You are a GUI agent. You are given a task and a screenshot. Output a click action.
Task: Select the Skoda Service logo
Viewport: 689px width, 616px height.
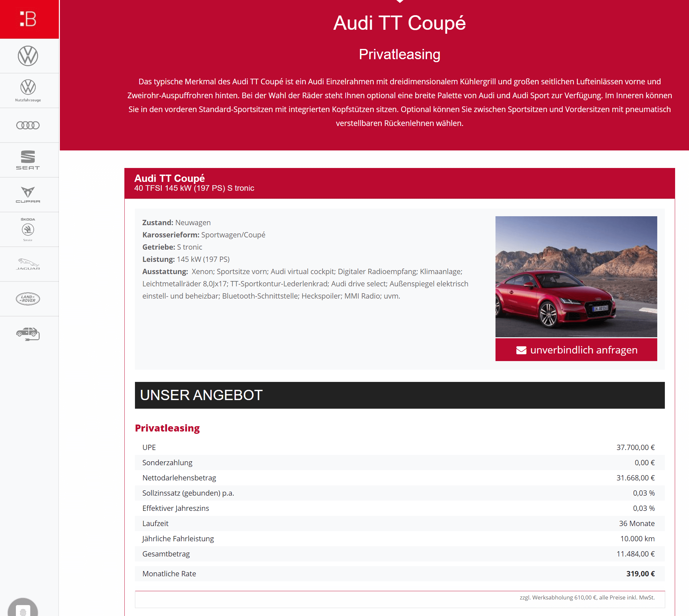point(28,229)
